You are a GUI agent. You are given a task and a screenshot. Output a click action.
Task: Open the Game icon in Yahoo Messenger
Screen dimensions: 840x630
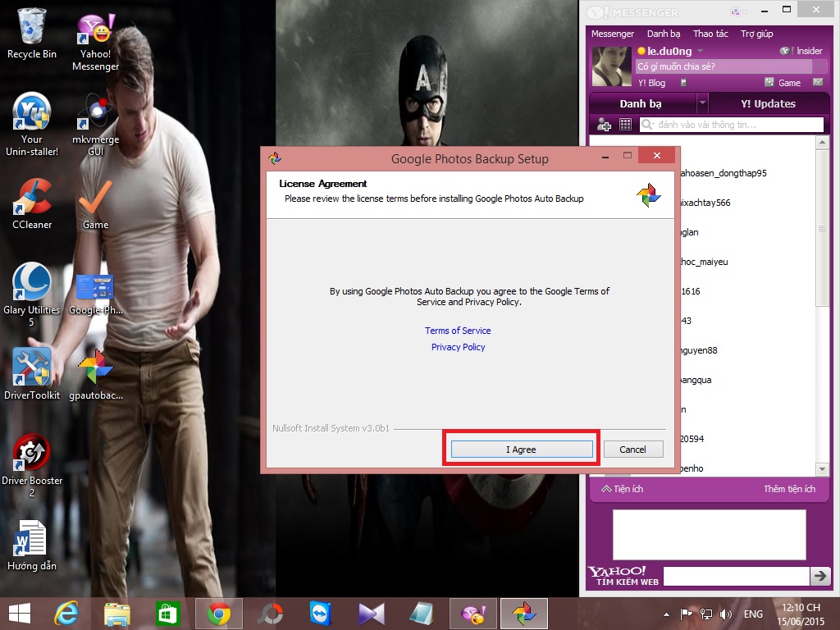coord(783,83)
